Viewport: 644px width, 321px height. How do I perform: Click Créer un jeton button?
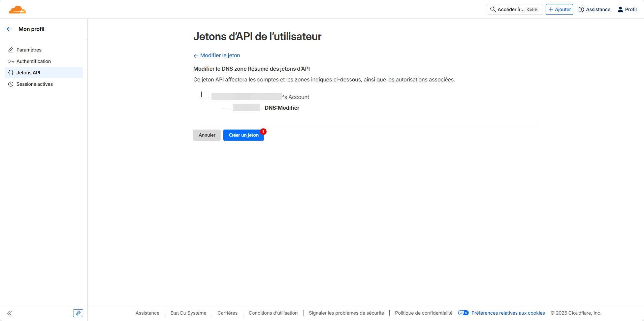[x=243, y=135]
